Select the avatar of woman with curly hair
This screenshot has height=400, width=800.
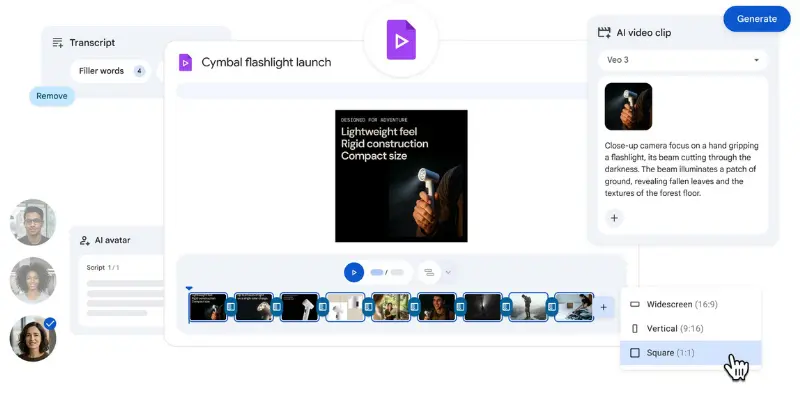click(x=33, y=280)
